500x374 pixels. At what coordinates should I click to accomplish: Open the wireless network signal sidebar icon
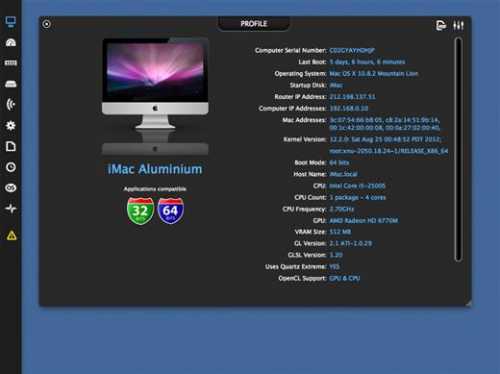pyautogui.click(x=11, y=104)
